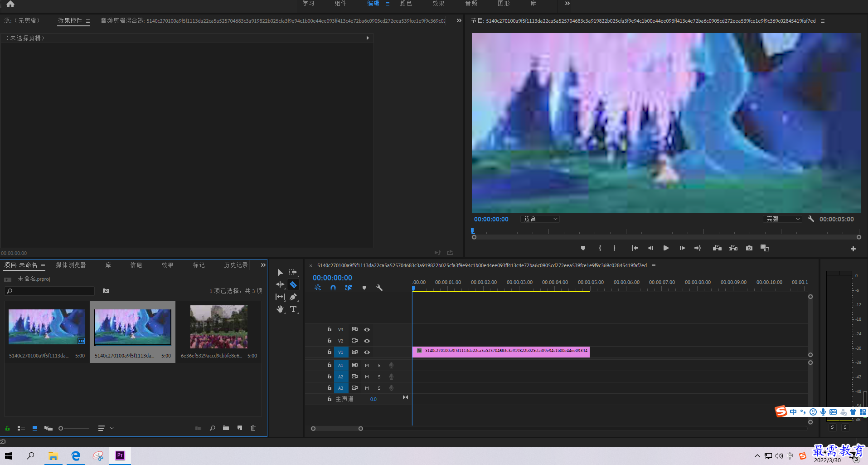Create new bin in Project panel
This screenshot has width=868, height=465.
click(226, 428)
